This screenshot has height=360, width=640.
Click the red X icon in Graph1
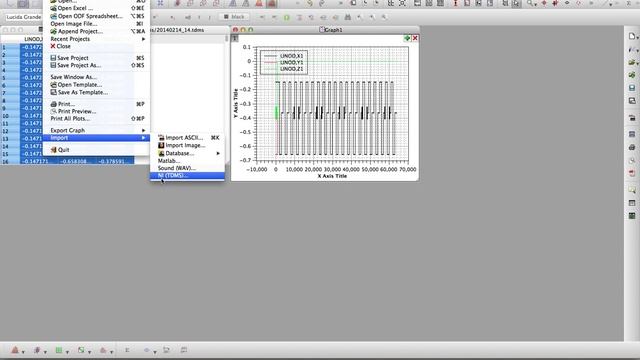[x=415, y=38]
